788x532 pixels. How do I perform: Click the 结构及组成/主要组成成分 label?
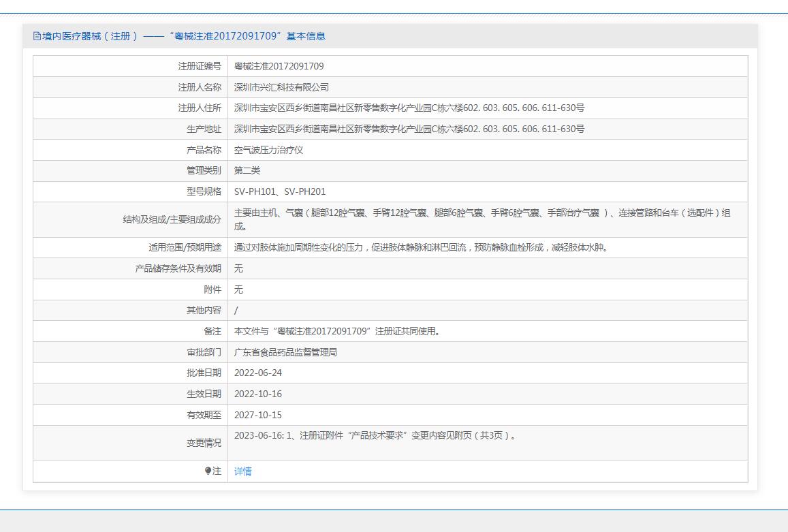[x=172, y=220]
